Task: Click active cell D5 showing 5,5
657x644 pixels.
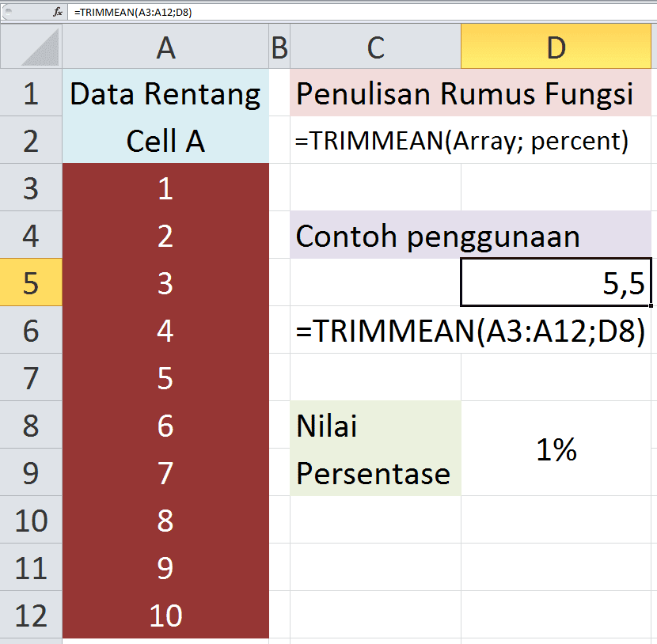Action: click(x=556, y=282)
